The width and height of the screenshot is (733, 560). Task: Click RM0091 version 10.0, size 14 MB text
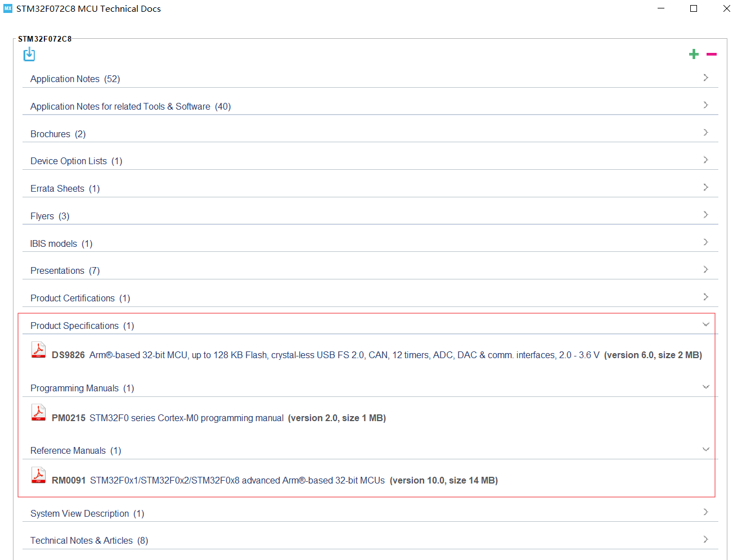(444, 481)
